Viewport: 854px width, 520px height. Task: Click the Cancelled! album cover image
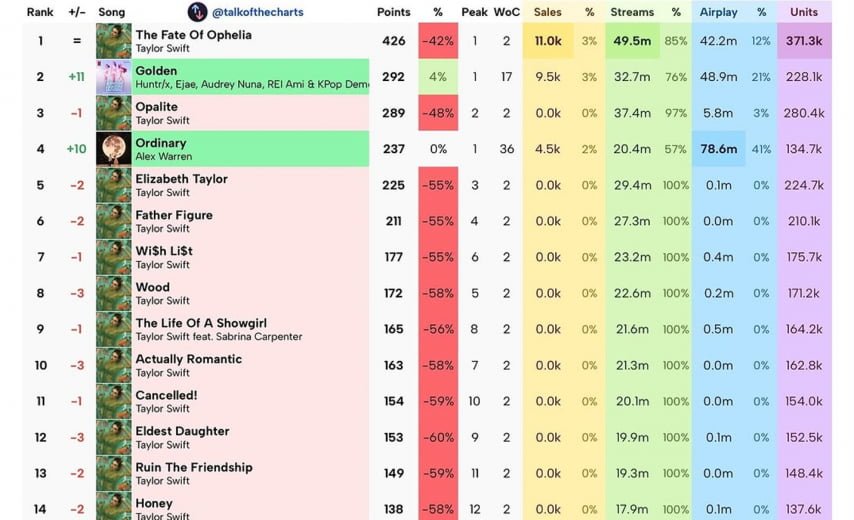[113, 401]
